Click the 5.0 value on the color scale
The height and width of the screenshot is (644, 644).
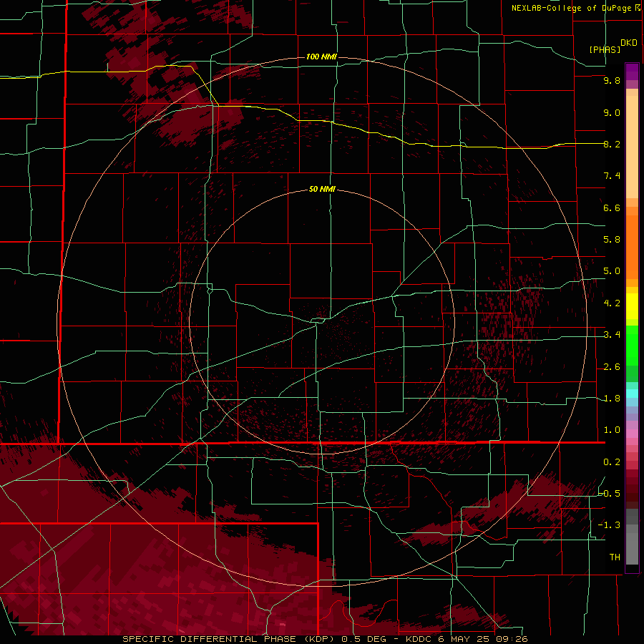612,271
